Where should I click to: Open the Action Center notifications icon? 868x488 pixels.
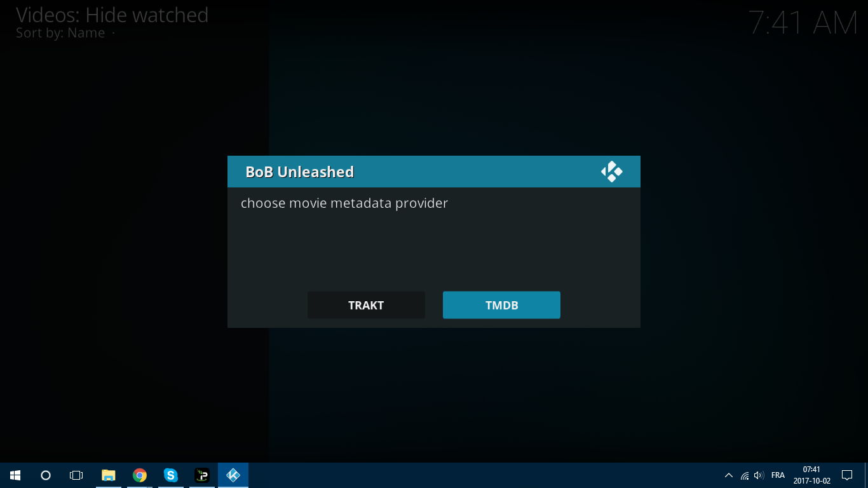847,475
